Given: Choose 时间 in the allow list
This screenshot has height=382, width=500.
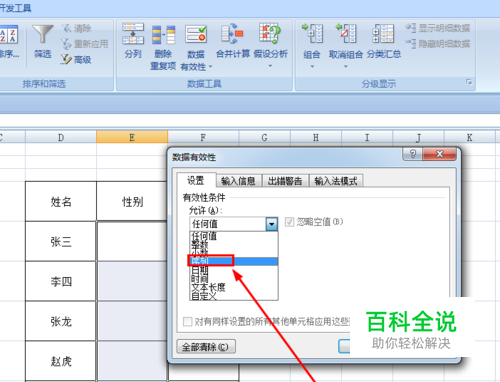Looking at the screenshot, I should 233,278.
